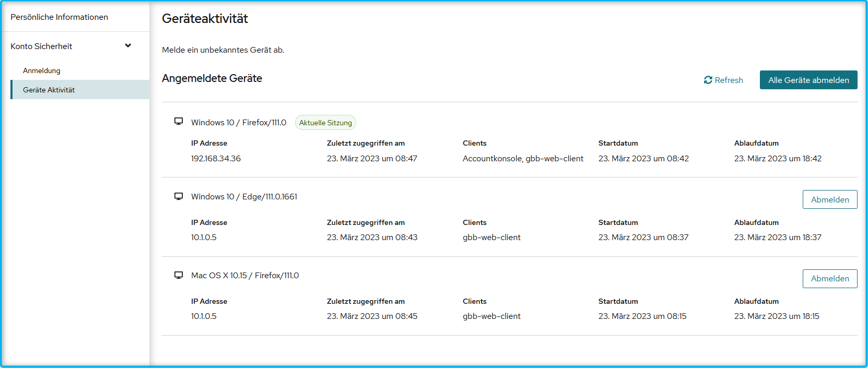Screen dimensions: 868x368
Task: Click the monitor icon for Windows 10 Edge
Action: (x=179, y=196)
